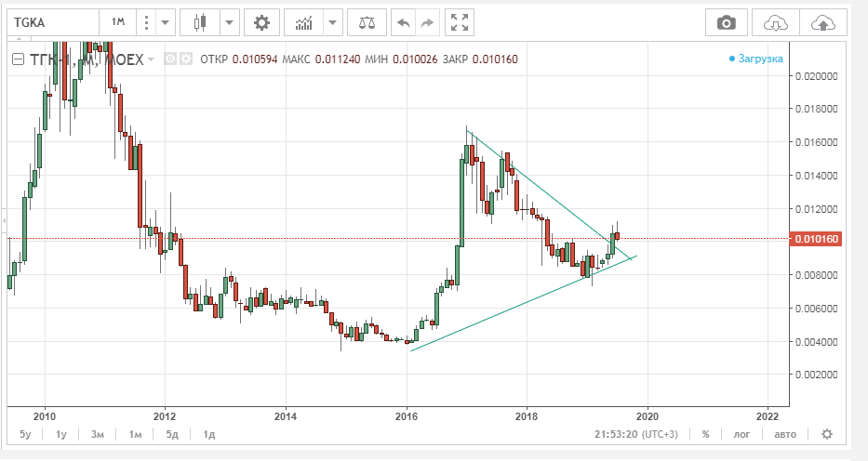868x461 pixels.
Task: Open bottom-right chart settings gear
Action: click(x=827, y=434)
